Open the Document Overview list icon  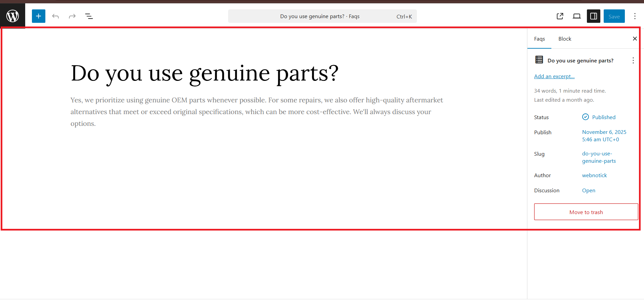[89, 16]
